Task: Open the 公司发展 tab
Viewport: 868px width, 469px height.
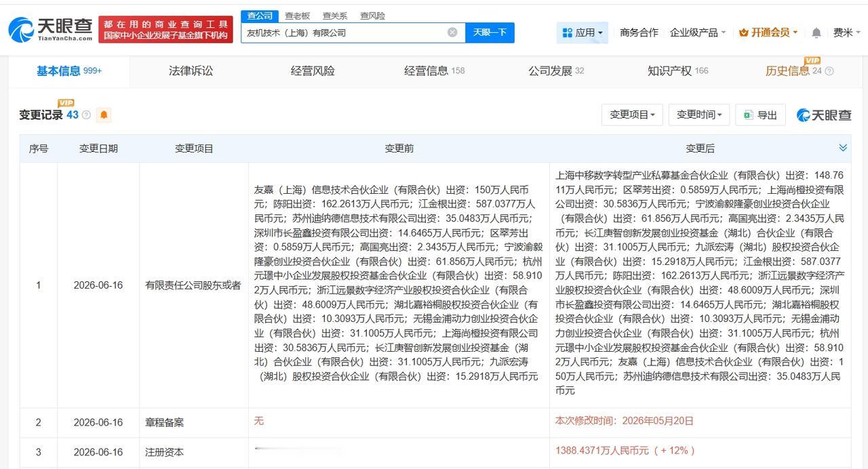Action: (x=556, y=71)
